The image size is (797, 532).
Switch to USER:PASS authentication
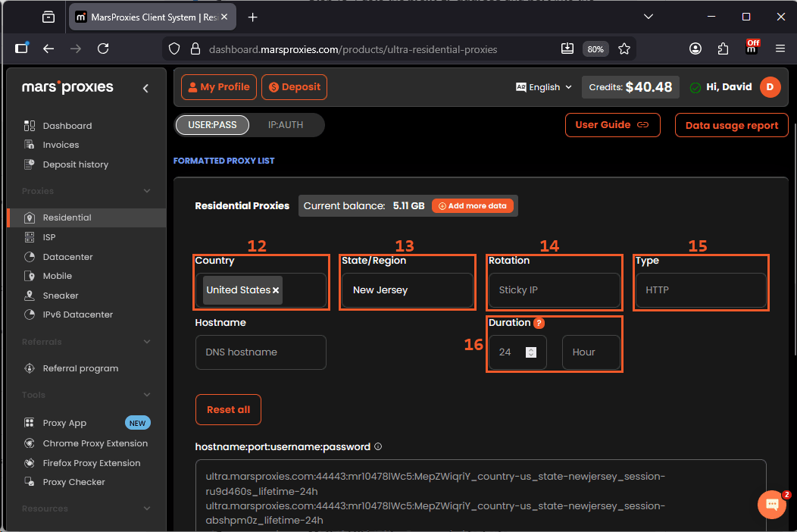pos(212,125)
